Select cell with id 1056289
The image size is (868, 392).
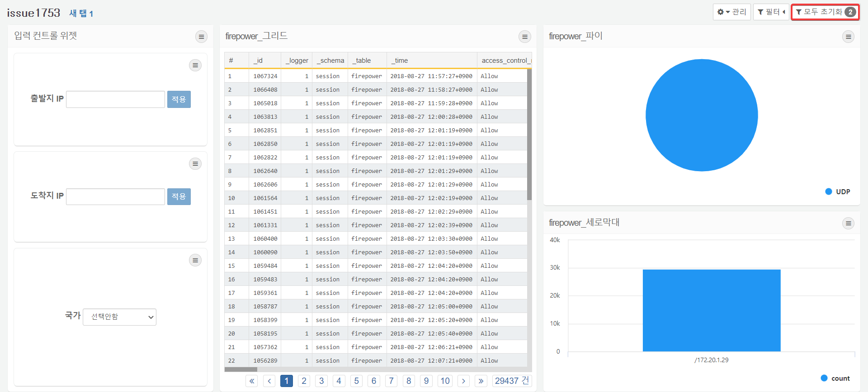(265, 360)
